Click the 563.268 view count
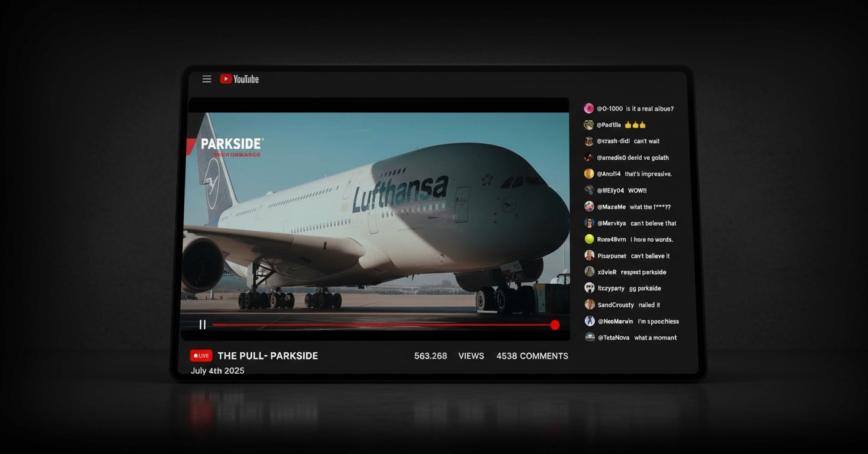868x454 pixels. [x=430, y=356]
